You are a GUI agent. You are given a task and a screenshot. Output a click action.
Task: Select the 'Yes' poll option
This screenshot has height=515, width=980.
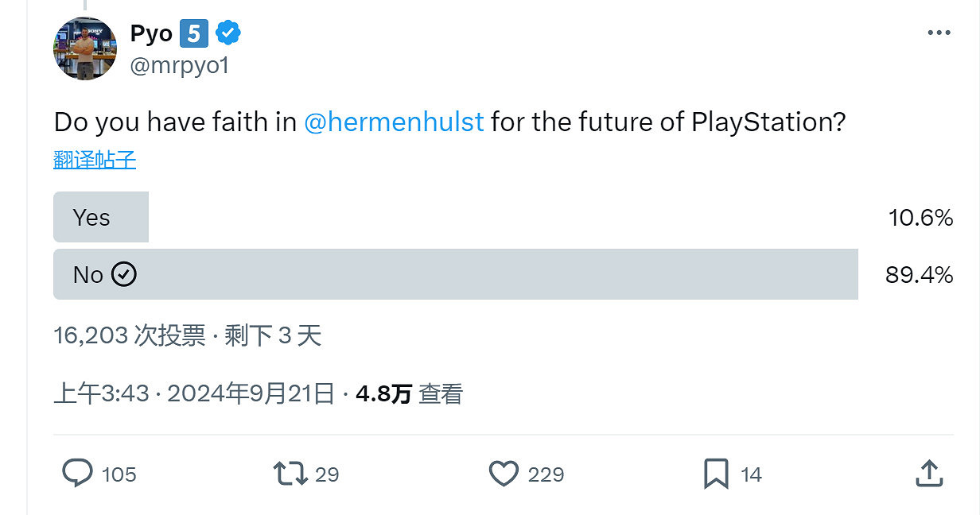[100, 216]
